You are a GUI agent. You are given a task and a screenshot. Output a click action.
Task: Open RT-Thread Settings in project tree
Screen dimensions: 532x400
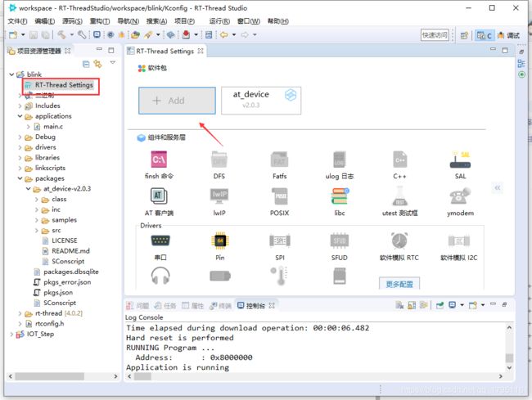pos(64,85)
